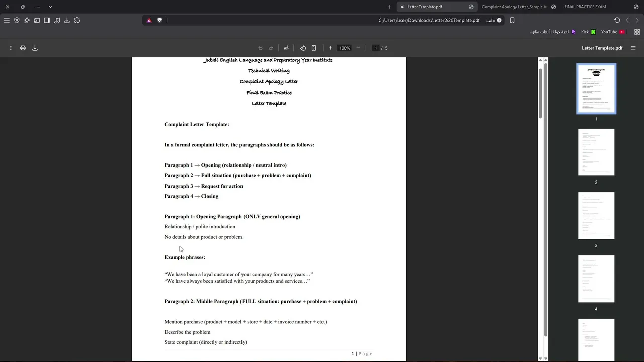
Task: Click the PDF page number field
Action: pos(375,48)
